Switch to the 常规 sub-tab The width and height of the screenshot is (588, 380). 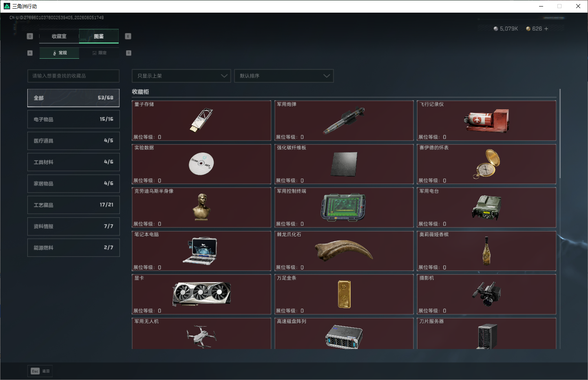coord(60,53)
